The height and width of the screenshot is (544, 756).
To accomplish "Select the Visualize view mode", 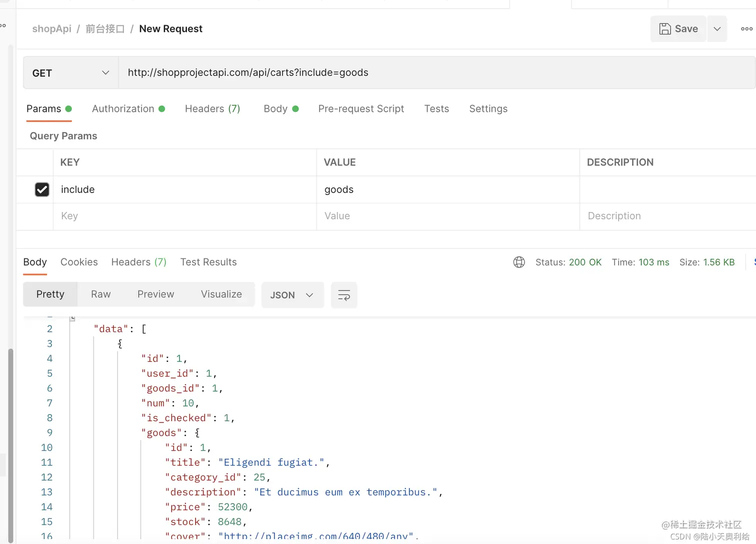I will [221, 294].
